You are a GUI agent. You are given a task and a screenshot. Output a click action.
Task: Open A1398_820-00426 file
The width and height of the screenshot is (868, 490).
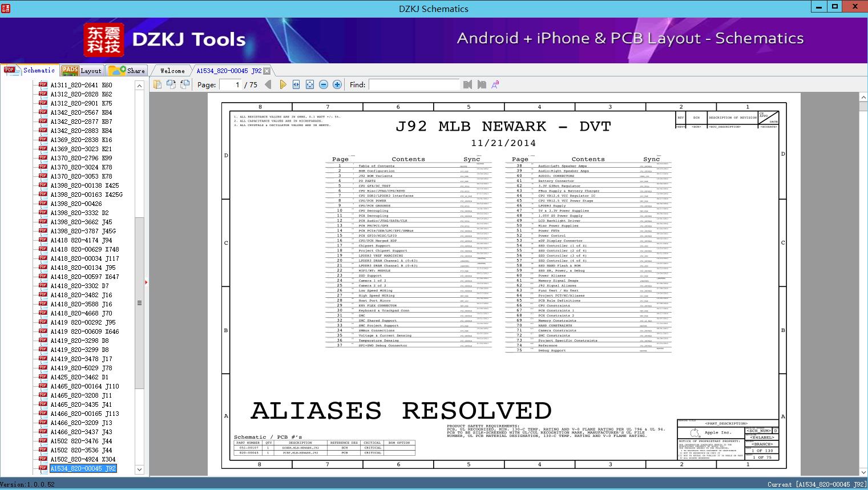coord(76,204)
